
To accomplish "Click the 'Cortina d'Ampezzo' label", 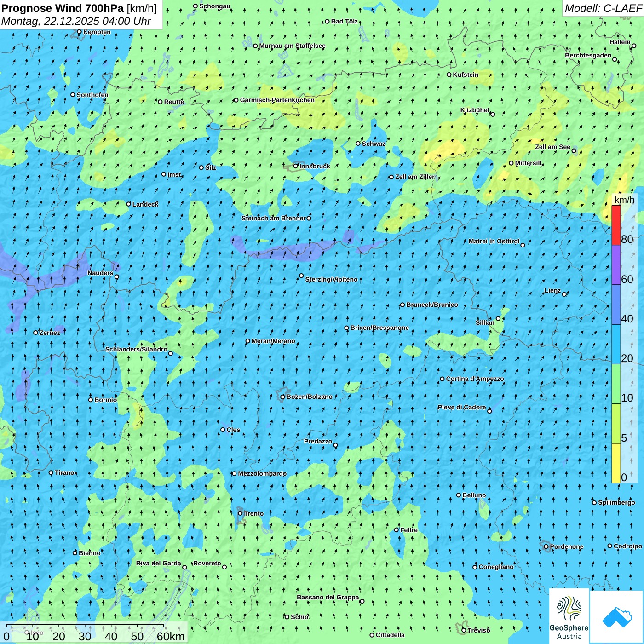I will point(475,379).
